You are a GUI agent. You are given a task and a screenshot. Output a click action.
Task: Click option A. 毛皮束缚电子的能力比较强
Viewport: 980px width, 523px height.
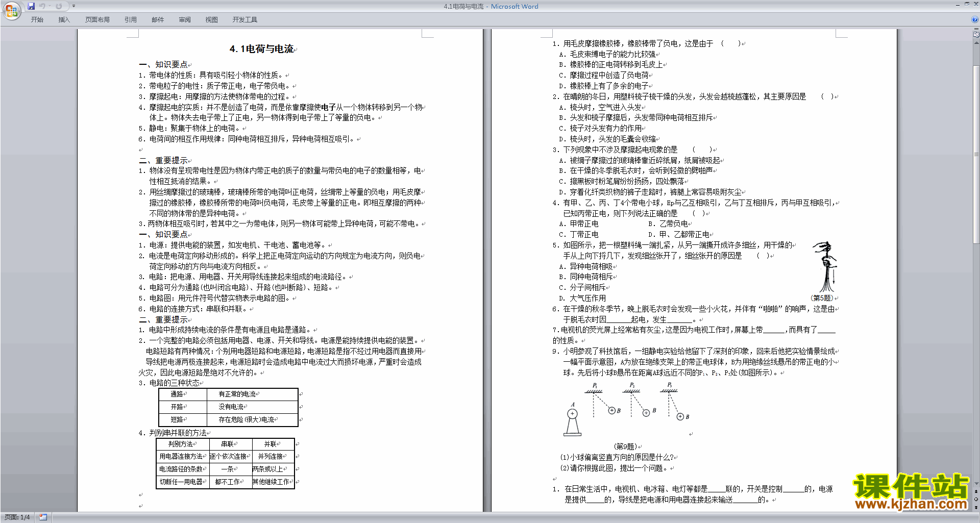pyautogui.click(x=607, y=54)
